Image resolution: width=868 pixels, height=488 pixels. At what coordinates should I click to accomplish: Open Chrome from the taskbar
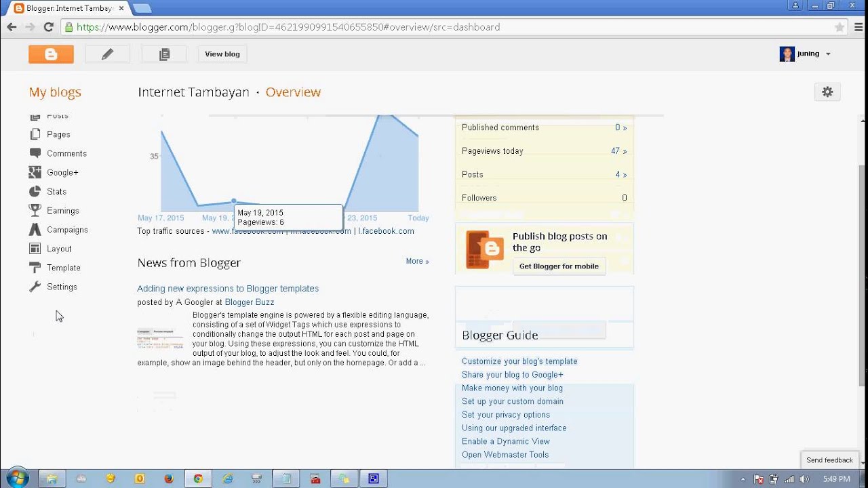198,479
